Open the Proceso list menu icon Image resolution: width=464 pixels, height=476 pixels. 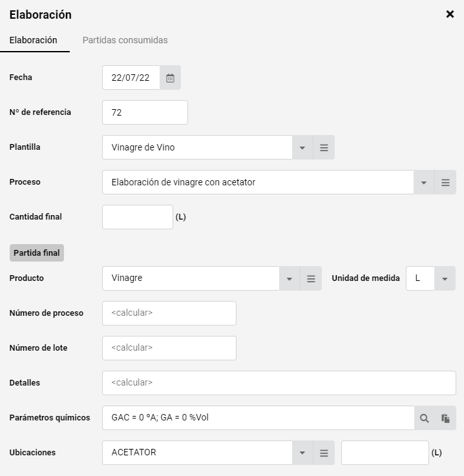(x=445, y=182)
